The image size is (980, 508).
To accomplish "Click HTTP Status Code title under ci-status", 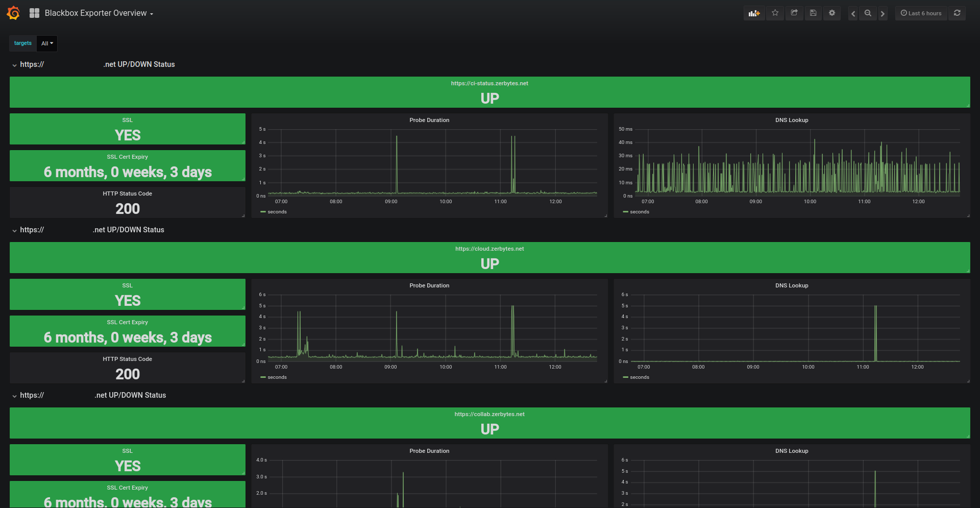I will coord(128,193).
